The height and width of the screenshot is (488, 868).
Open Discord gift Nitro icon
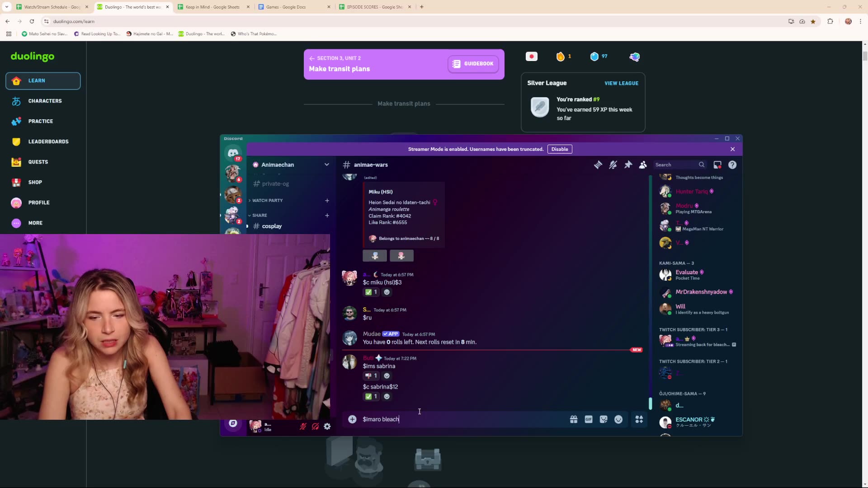point(573,419)
